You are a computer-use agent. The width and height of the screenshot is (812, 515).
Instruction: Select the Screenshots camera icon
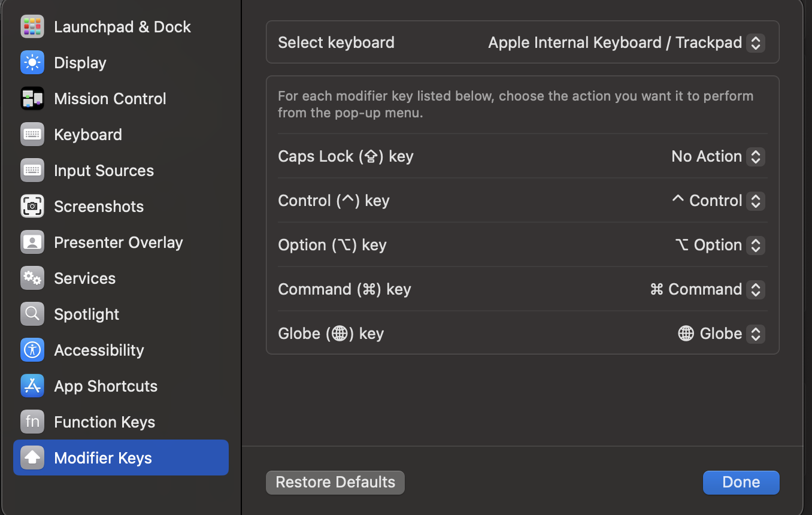pyautogui.click(x=32, y=206)
